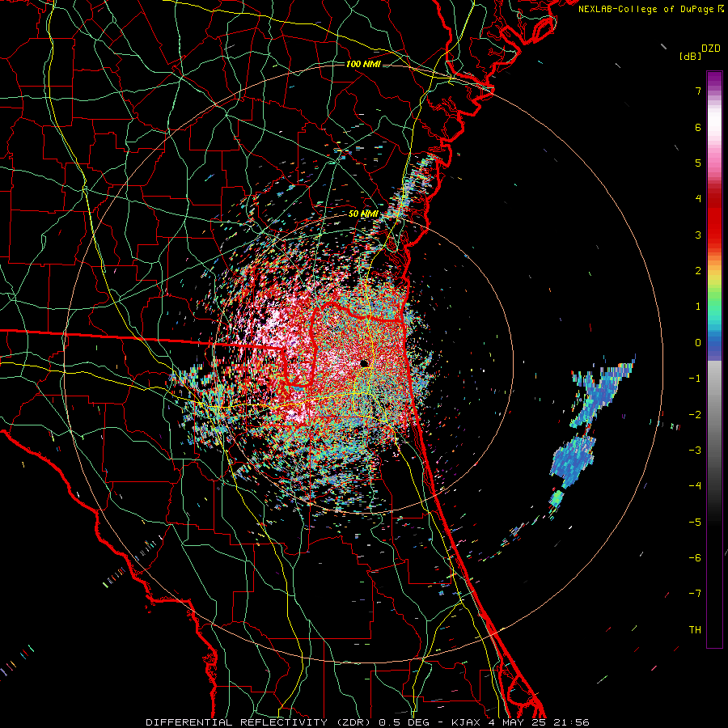Click the -7 value on the color scale
Screen dimensions: 728x728
695,594
